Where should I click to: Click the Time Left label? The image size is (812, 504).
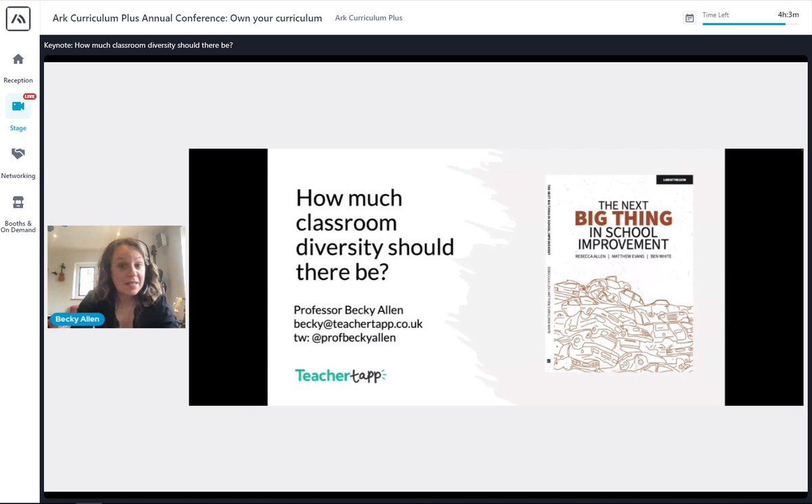pyautogui.click(x=716, y=15)
